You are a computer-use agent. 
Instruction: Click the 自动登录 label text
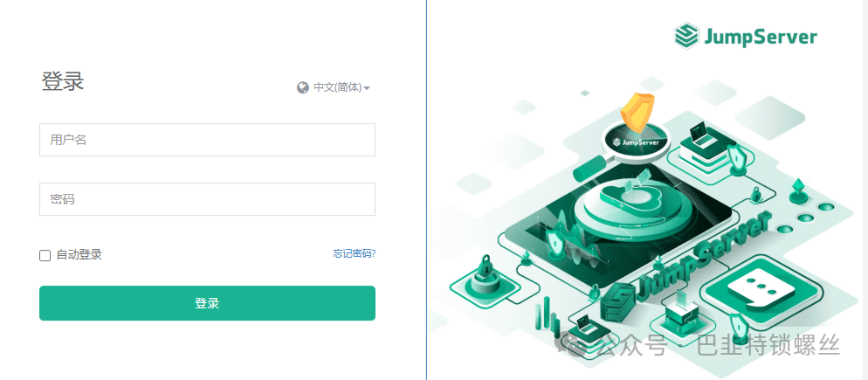79,255
